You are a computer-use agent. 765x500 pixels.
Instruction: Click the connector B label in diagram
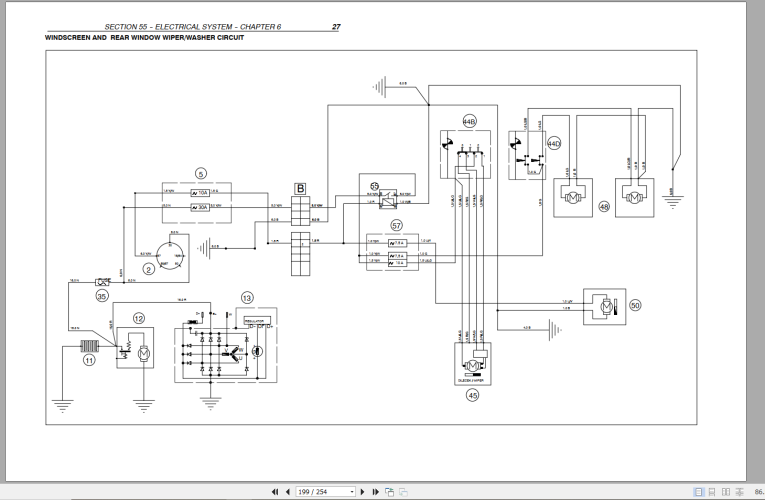[x=299, y=187]
